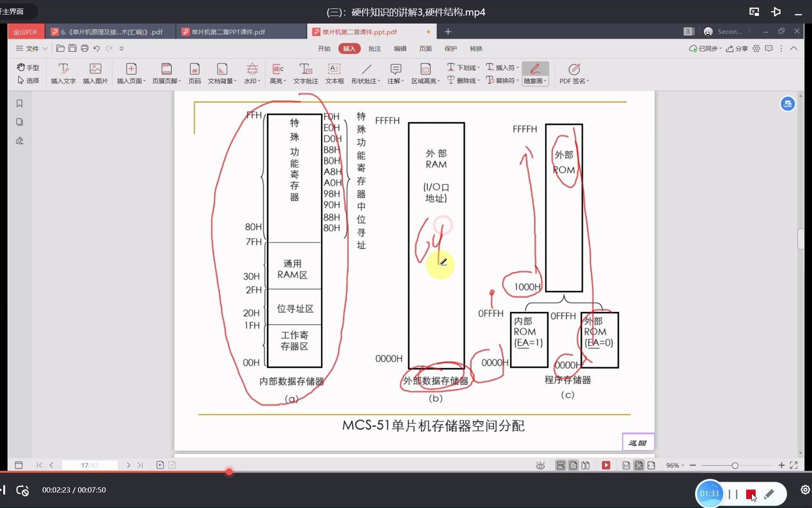This screenshot has width=812, height=508.
Task: Pause the screen recording
Action: tap(733, 494)
